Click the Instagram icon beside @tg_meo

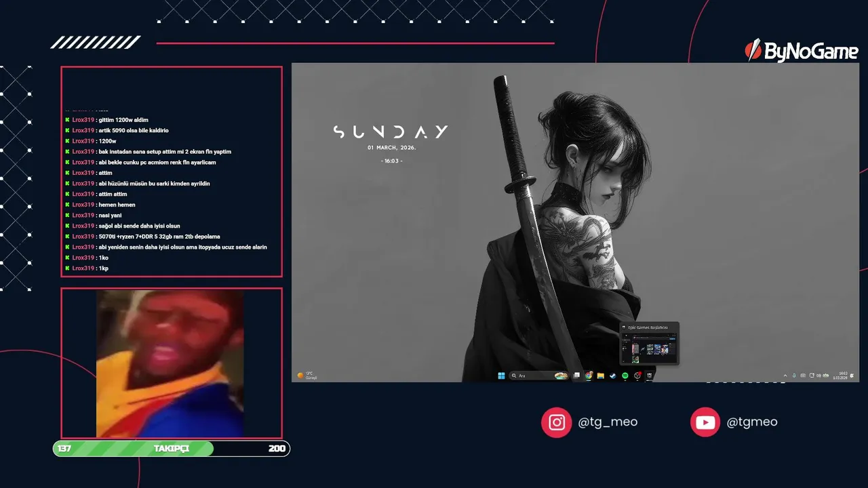(x=557, y=422)
